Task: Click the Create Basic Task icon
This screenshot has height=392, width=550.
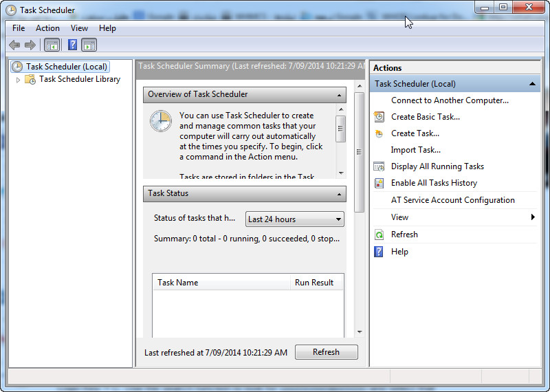Action: click(379, 117)
